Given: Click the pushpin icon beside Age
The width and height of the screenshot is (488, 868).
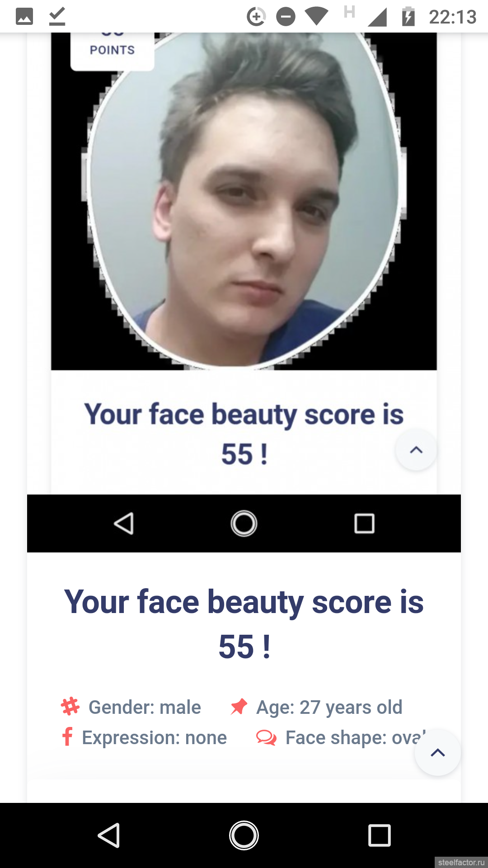Looking at the screenshot, I should pyautogui.click(x=239, y=707).
